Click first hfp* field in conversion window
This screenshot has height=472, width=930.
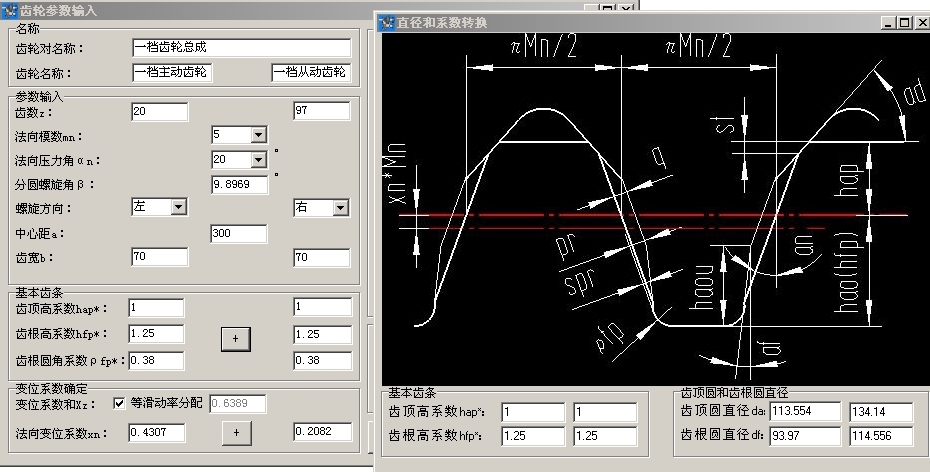(x=533, y=436)
